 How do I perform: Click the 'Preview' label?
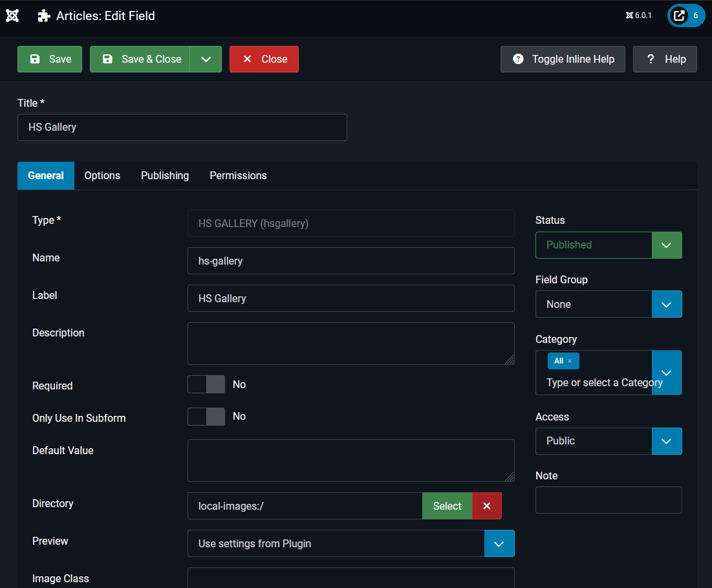coord(50,541)
